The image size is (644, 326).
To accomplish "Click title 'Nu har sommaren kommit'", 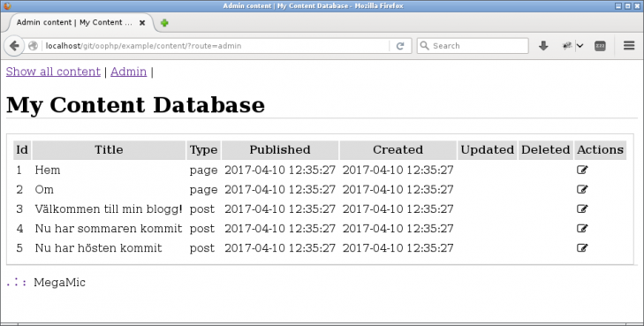I will pos(109,229).
